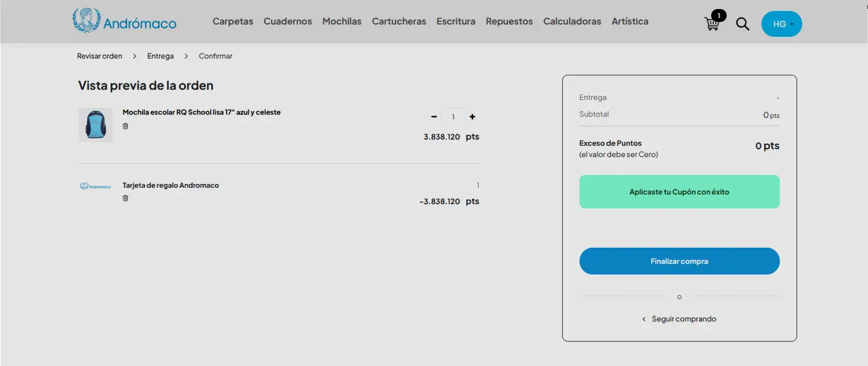Decrease backpack quantity with minus icon
The image size is (868, 366).
pyautogui.click(x=434, y=117)
